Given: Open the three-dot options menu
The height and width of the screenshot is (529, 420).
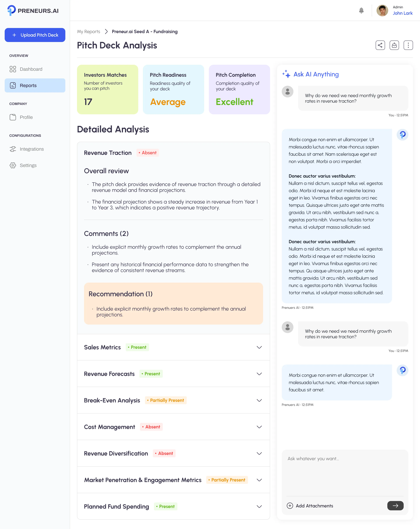Looking at the screenshot, I should [408, 45].
